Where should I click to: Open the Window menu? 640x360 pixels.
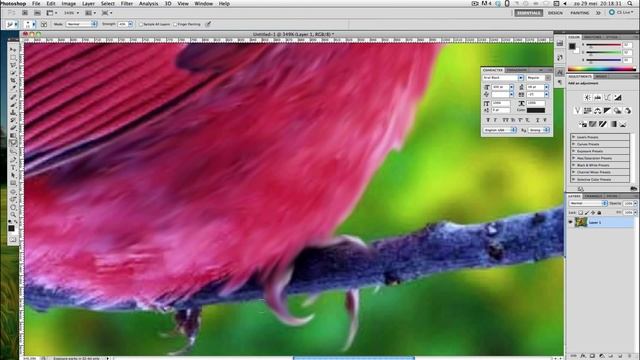[x=203, y=3]
